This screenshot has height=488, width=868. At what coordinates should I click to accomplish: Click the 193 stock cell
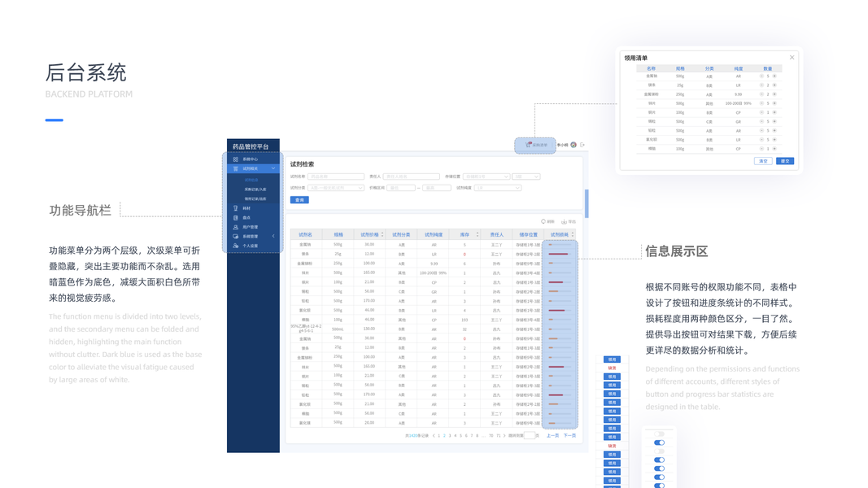point(465,320)
